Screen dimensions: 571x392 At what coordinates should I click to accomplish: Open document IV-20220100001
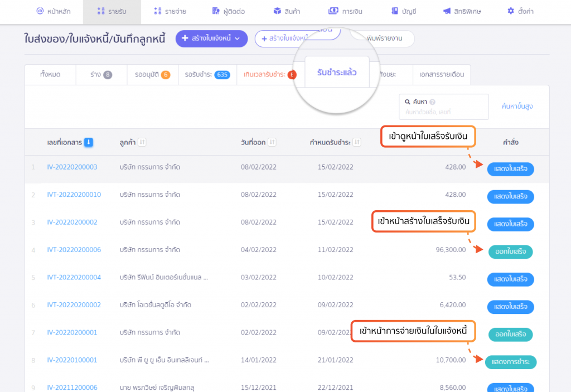point(72,360)
